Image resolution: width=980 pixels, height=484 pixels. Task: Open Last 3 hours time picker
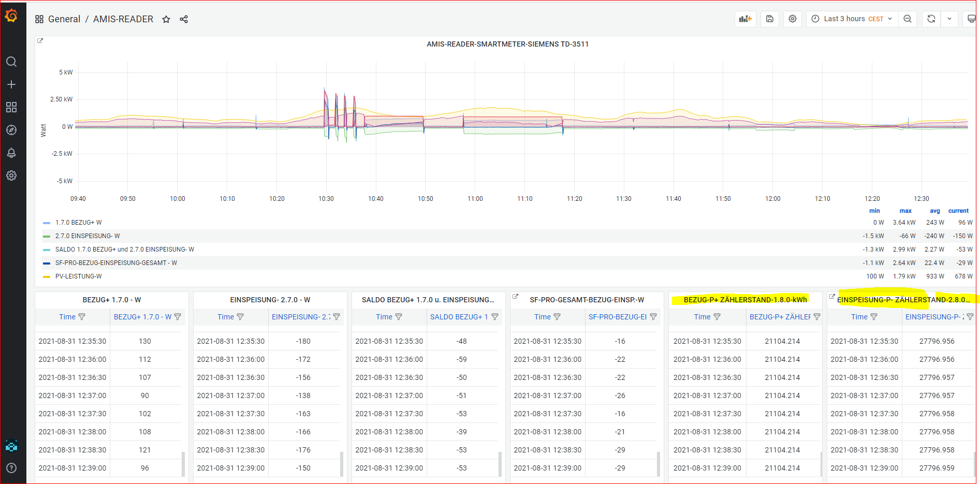852,19
